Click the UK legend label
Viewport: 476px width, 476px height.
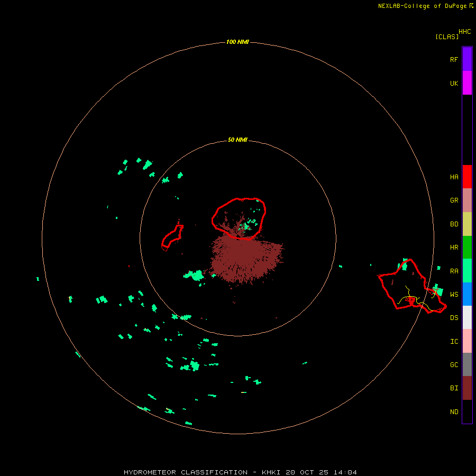pos(454,83)
